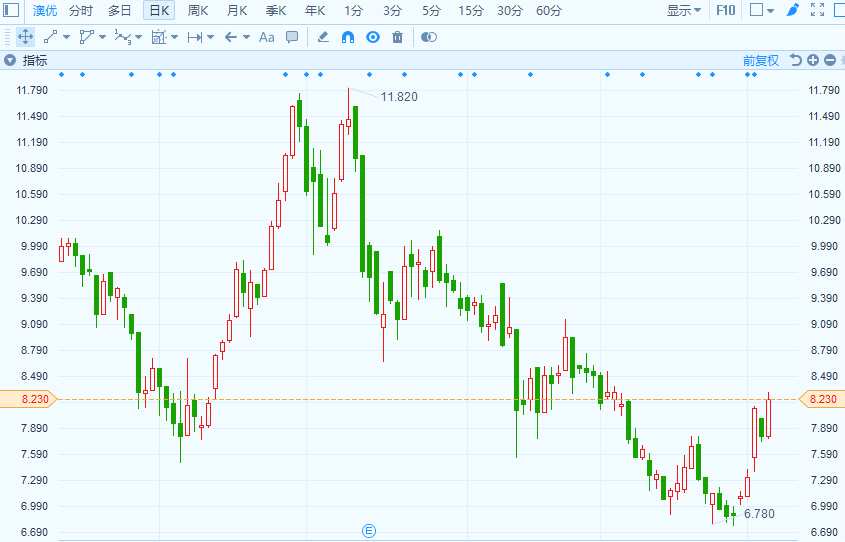Viewport: 845px width, 542px height.
Task: Select the Aa text annotation tool
Action: point(266,37)
